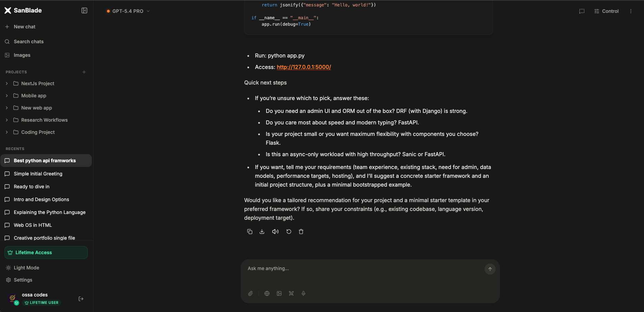Attach a file to your message

250,293
